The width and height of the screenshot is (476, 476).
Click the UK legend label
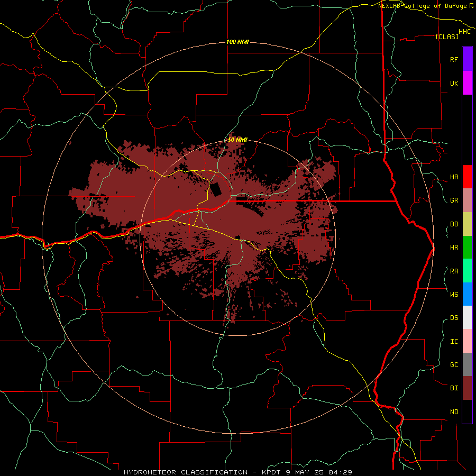click(454, 83)
